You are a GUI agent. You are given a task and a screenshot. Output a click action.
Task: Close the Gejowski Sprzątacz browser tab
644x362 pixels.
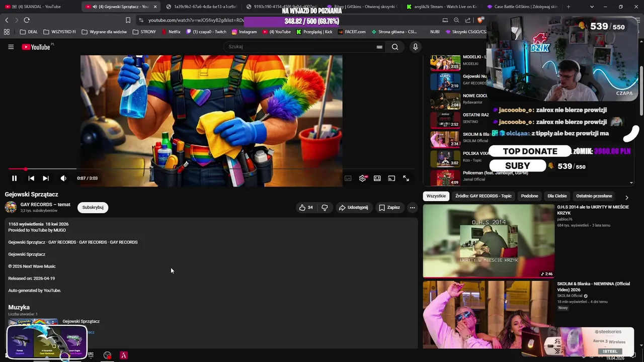(x=155, y=7)
